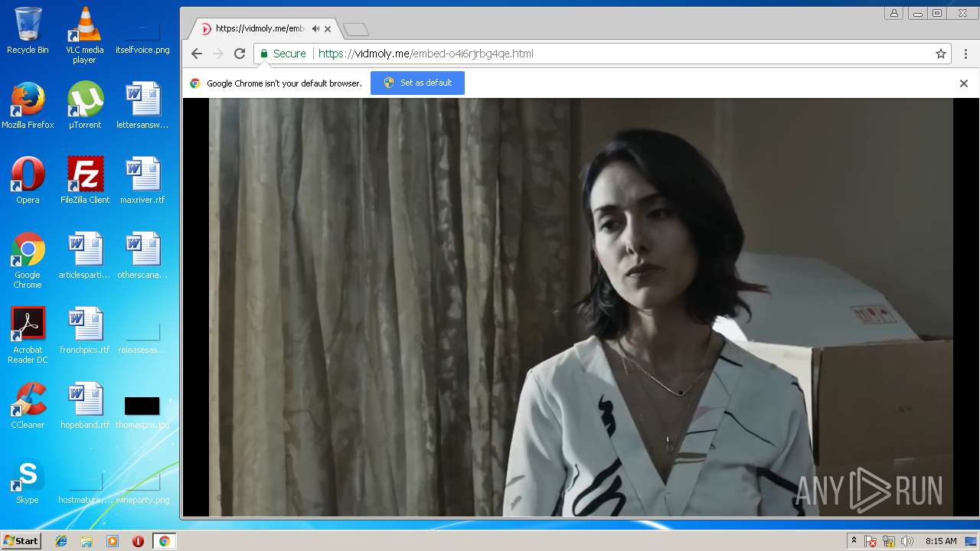Launch FileZilla Client from the desktop

pyautogui.click(x=85, y=181)
